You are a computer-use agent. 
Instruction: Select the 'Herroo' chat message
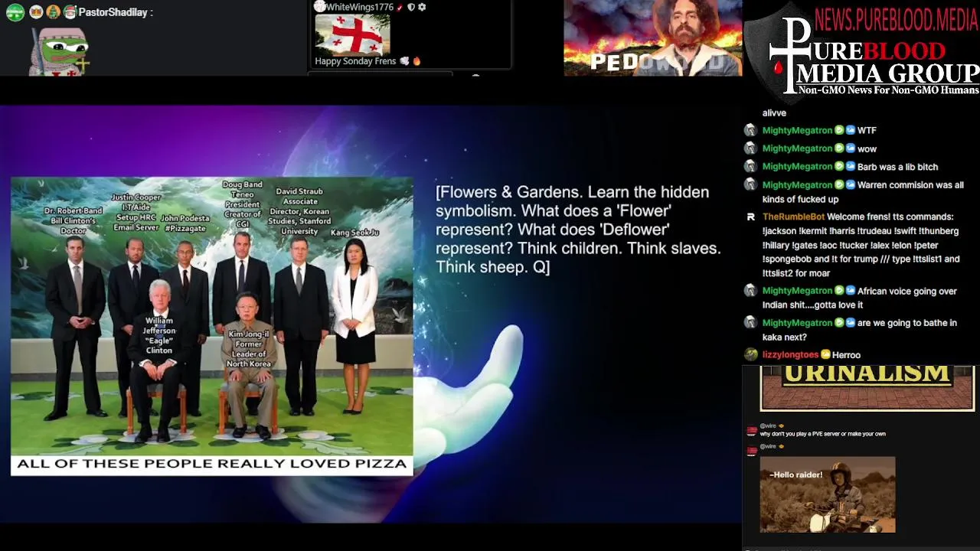point(846,355)
